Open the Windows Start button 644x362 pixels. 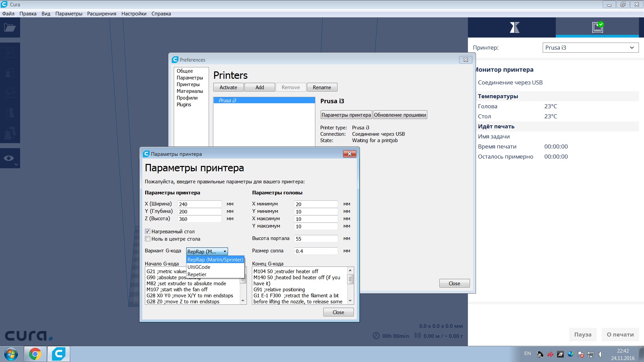[11, 354]
